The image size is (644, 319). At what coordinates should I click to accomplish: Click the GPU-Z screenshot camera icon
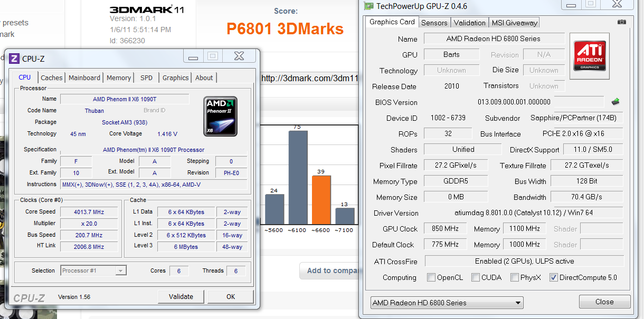pyautogui.click(x=622, y=22)
